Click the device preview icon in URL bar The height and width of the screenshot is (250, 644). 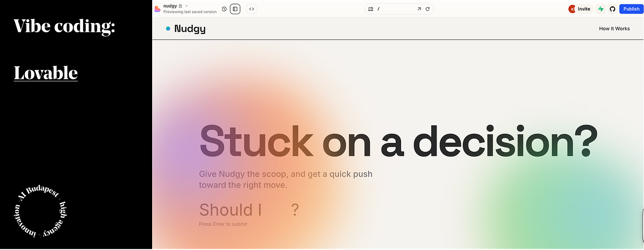(371, 9)
